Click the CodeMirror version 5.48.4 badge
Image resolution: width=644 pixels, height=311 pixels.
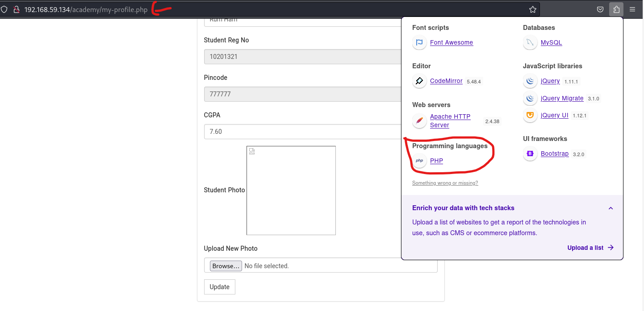click(x=474, y=82)
